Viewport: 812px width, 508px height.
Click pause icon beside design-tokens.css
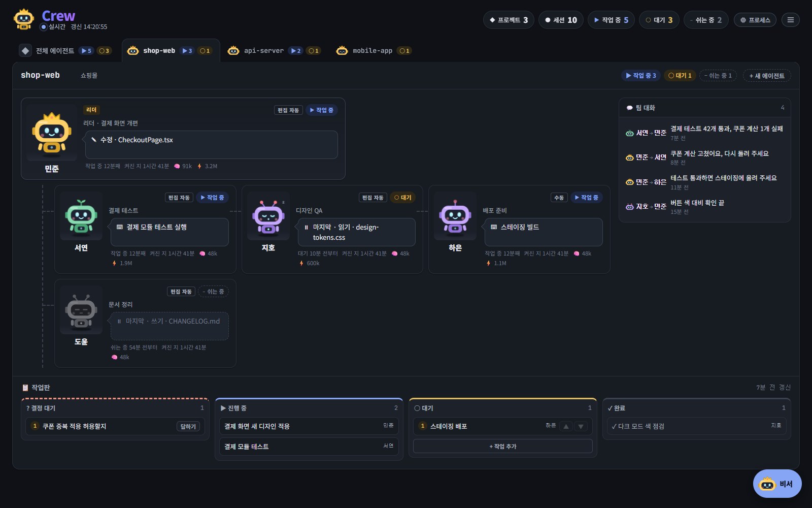[306, 227]
